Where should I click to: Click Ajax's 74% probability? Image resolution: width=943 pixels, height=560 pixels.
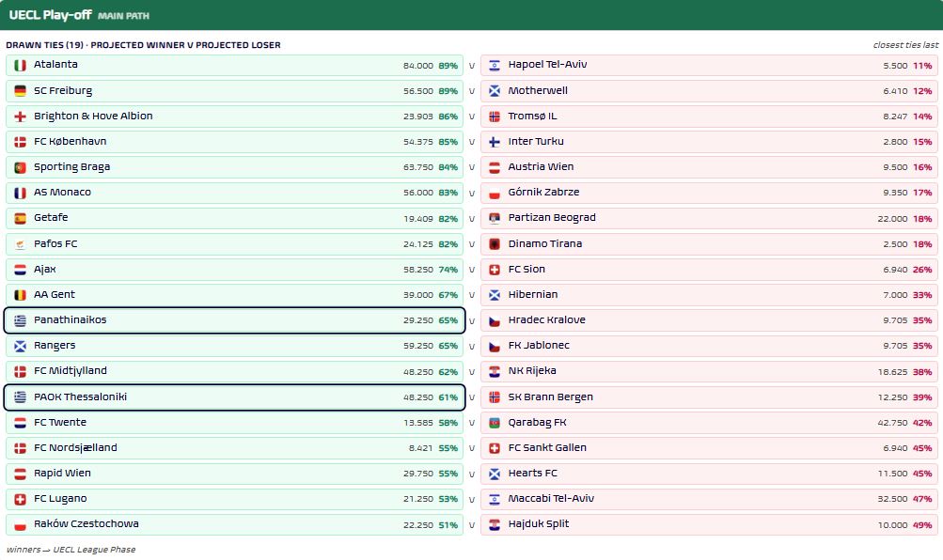(448, 270)
